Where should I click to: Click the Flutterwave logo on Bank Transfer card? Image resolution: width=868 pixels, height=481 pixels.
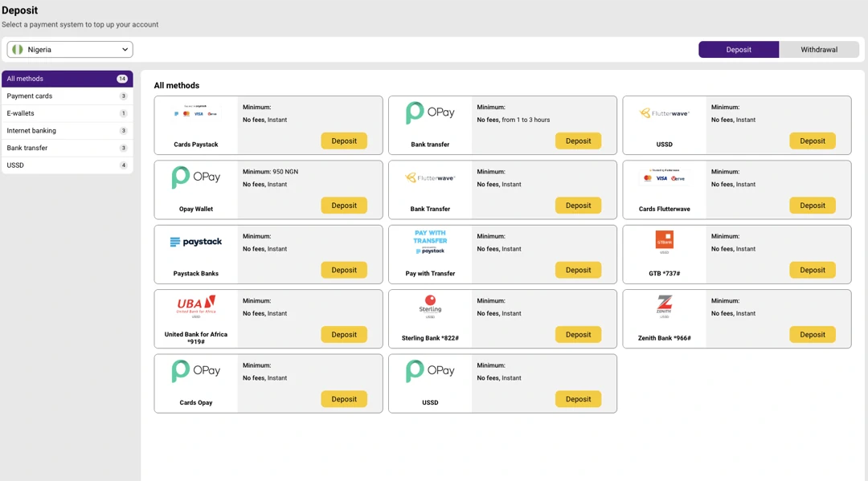click(x=430, y=178)
